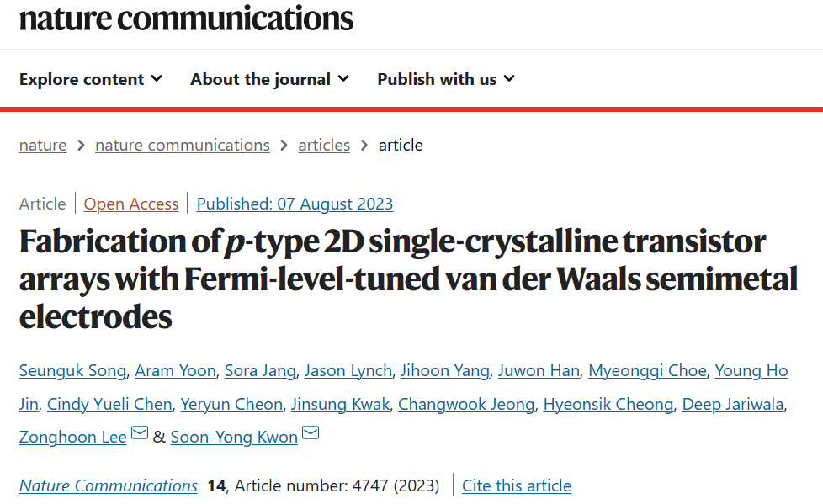823x504 pixels.
Task: Select author Myeonggi Choe
Action: 647,371
